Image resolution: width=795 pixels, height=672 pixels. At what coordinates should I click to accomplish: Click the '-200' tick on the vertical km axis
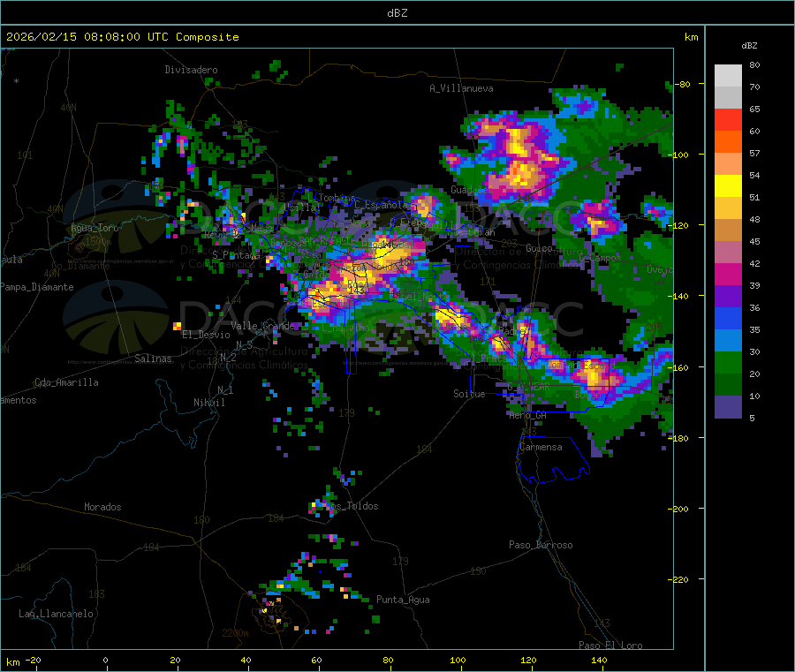tap(678, 509)
